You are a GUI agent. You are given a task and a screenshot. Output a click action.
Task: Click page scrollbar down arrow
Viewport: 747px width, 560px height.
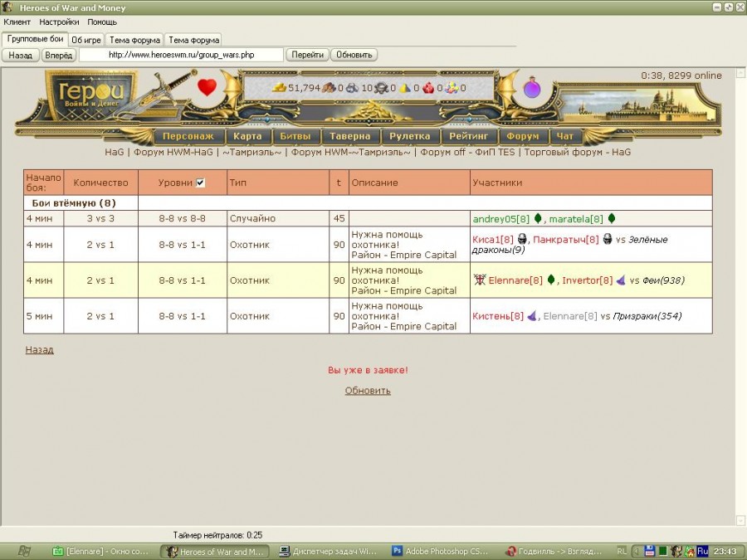[x=741, y=520]
